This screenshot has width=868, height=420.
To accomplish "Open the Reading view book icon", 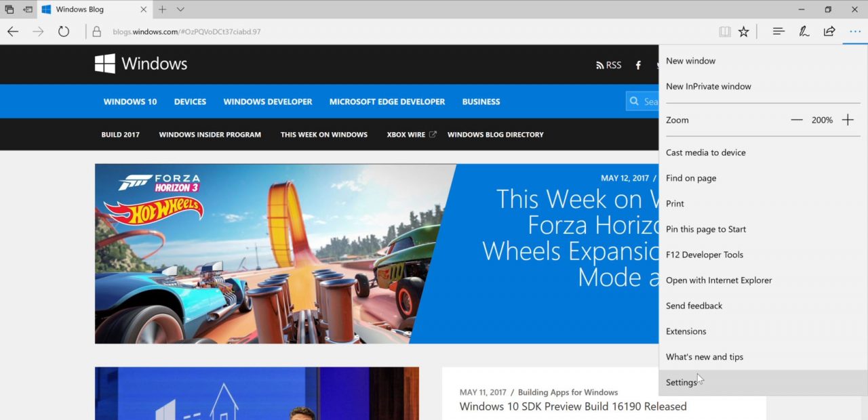I will tap(725, 31).
